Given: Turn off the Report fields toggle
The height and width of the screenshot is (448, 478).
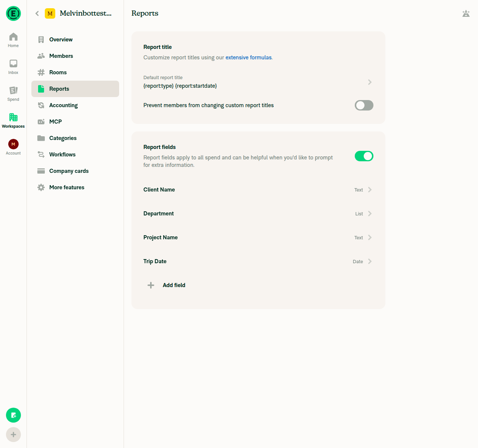Looking at the screenshot, I should [364, 156].
